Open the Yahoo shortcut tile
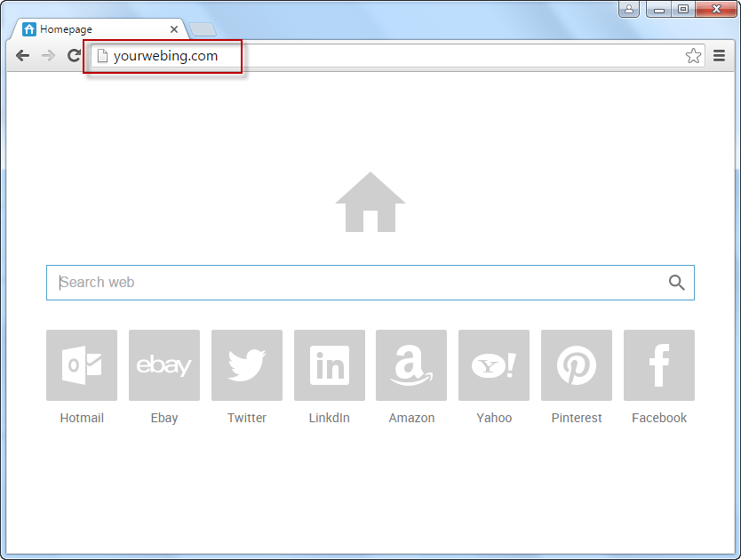741x560 pixels. [494, 365]
